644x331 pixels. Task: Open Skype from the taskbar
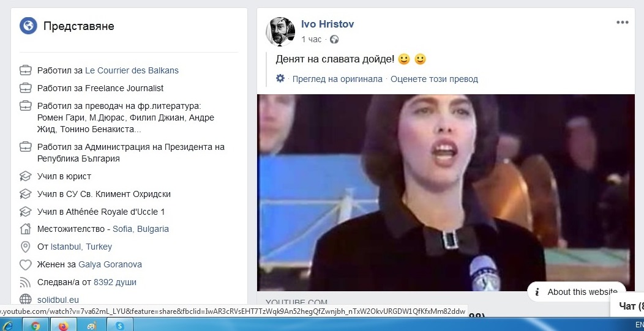coord(119,325)
